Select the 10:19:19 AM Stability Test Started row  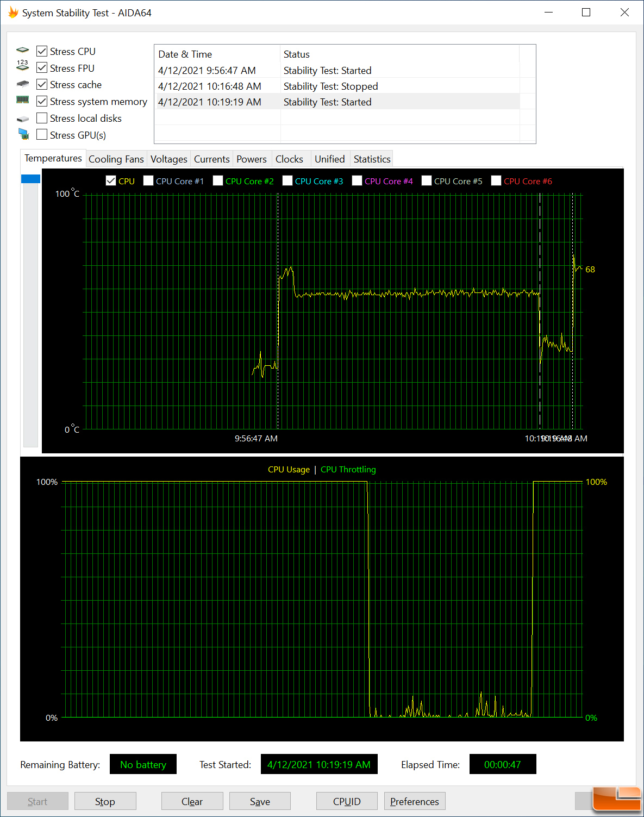pyautogui.click(x=338, y=102)
